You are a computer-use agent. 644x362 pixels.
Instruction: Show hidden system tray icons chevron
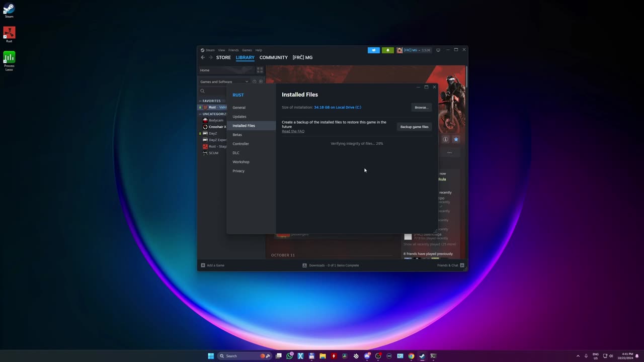578,356
